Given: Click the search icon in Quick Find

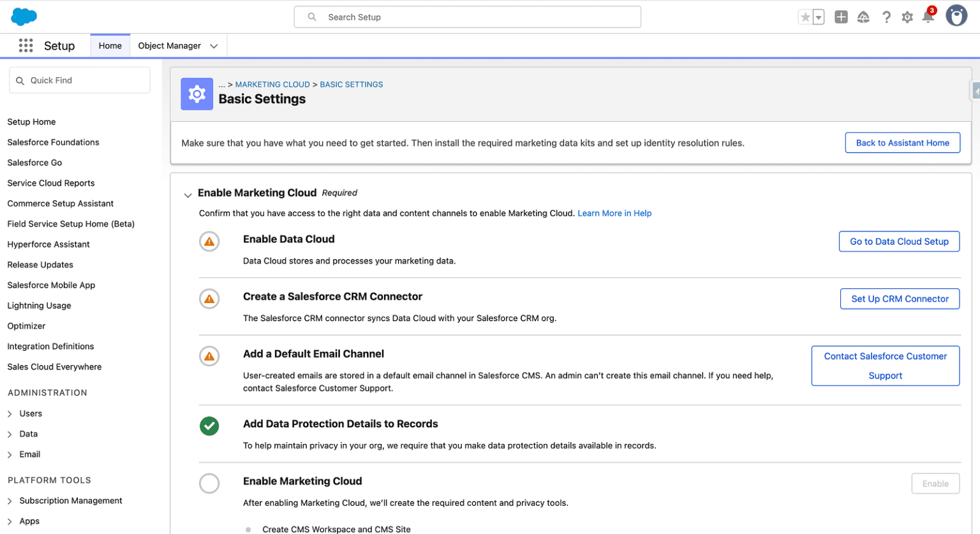Looking at the screenshot, I should (x=20, y=80).
